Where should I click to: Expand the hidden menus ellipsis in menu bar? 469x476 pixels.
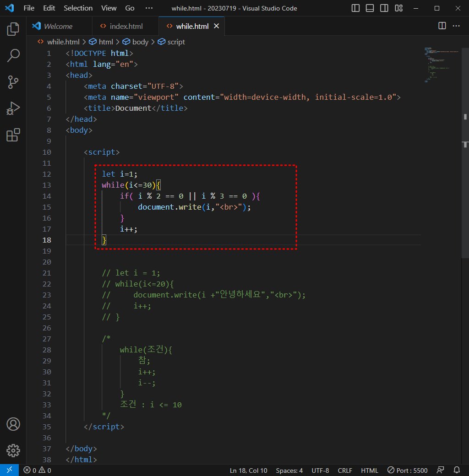tap(149, 8)
